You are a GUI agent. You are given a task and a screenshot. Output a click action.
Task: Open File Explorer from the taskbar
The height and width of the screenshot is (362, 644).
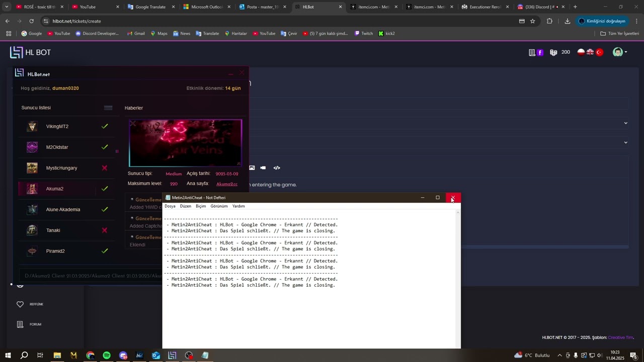point(57,355)
